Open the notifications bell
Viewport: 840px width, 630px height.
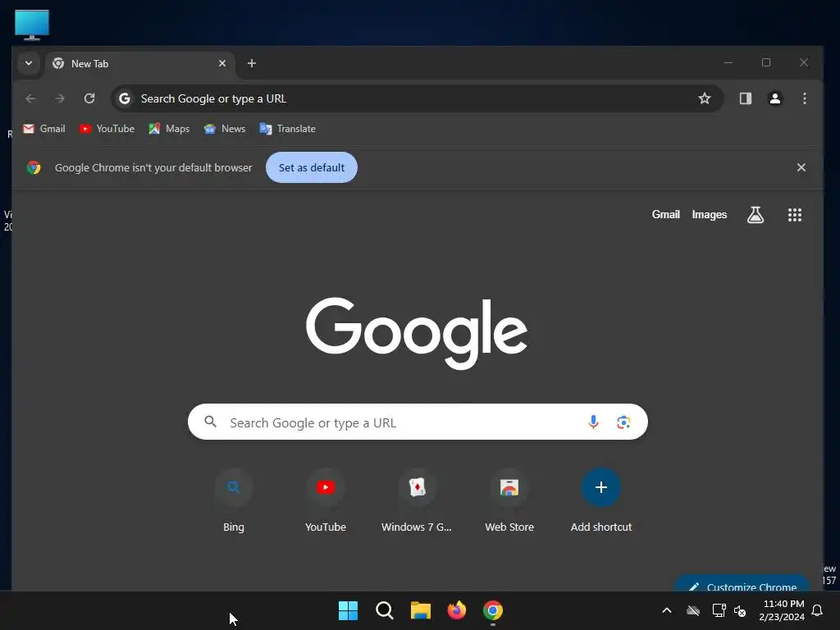(x=818, y=610)
